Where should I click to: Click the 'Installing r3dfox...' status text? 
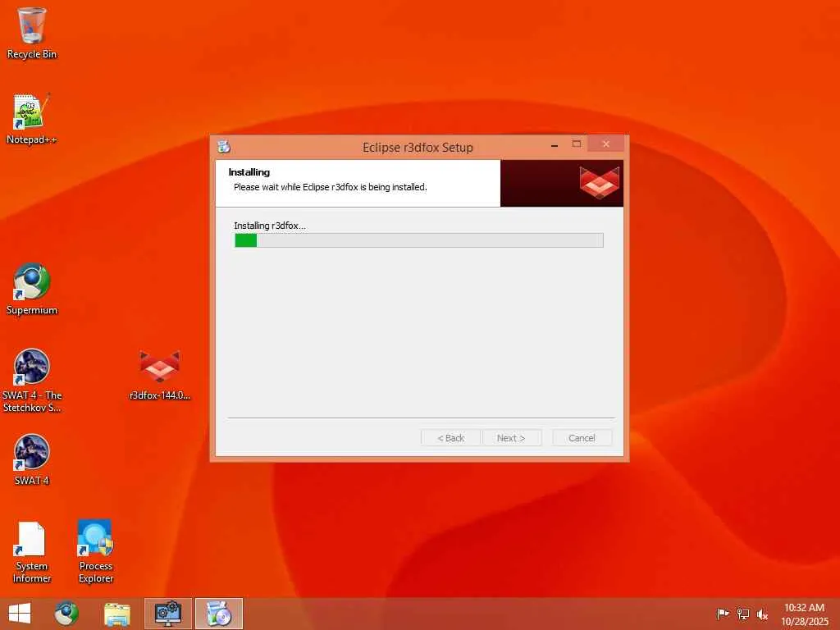[x=270, y=226]
